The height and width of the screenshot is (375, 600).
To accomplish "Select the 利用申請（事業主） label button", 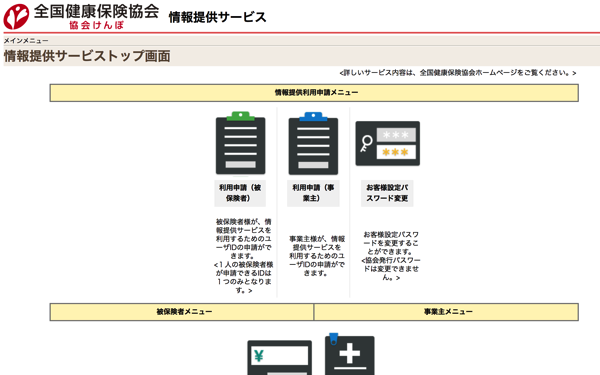I will (x=313, y=193).
